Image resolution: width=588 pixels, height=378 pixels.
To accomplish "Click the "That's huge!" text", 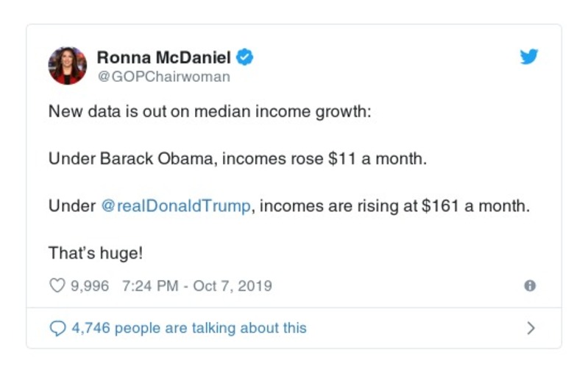I will point(96,253).
